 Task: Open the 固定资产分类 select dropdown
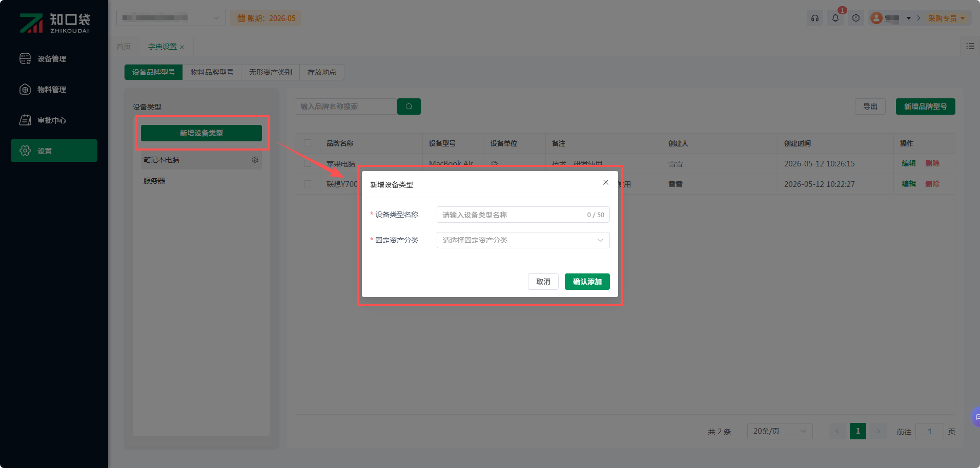[x=523, y=240]
